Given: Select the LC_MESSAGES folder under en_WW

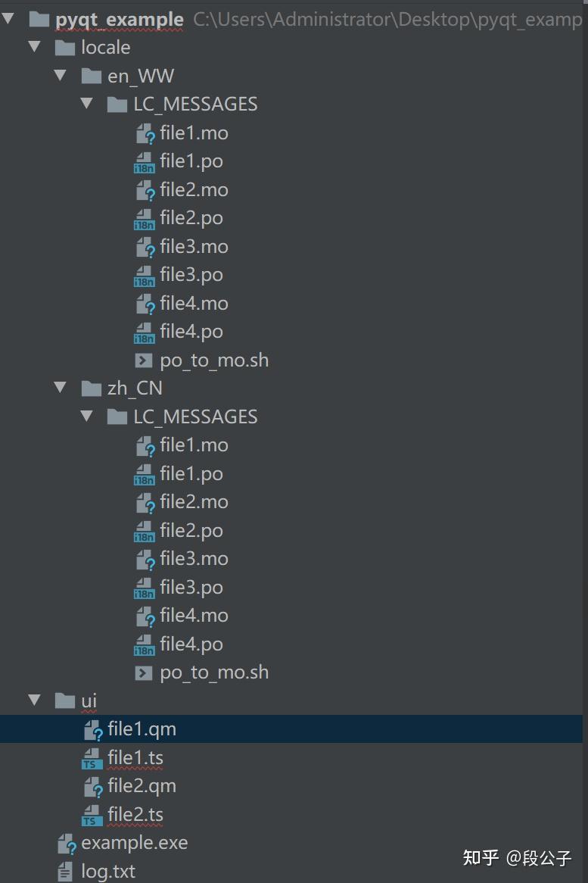Looking at the screenshot, I should click(x=195, y=105).
